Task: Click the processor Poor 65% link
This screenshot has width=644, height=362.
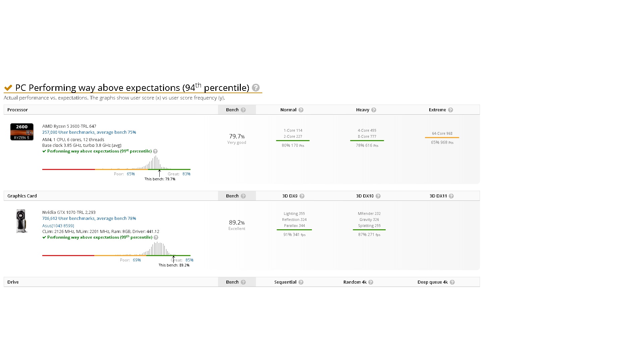Action: tap(130, 174)
